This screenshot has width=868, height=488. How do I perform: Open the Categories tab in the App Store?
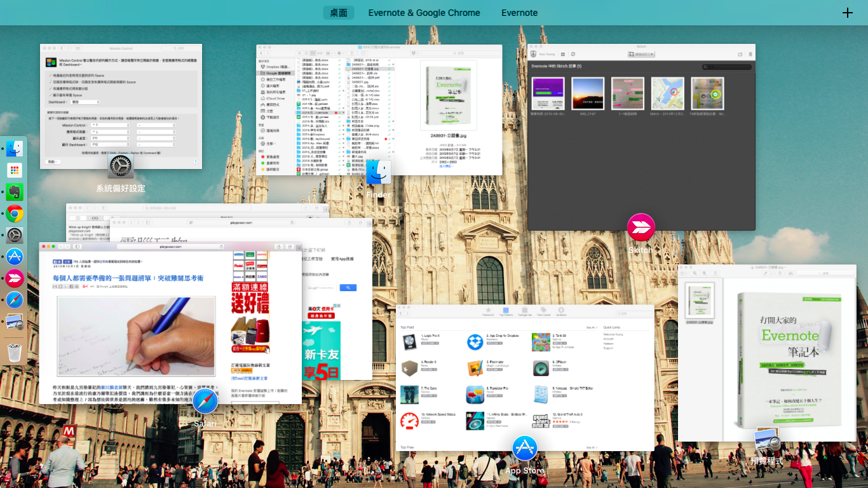[x=525, y=311]
